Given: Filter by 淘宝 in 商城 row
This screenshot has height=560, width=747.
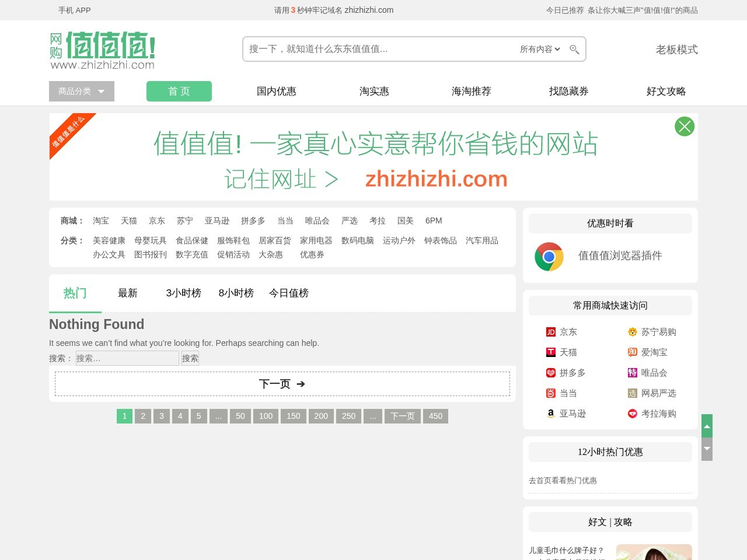Looking at the screenshot, I should coord(101,220).
